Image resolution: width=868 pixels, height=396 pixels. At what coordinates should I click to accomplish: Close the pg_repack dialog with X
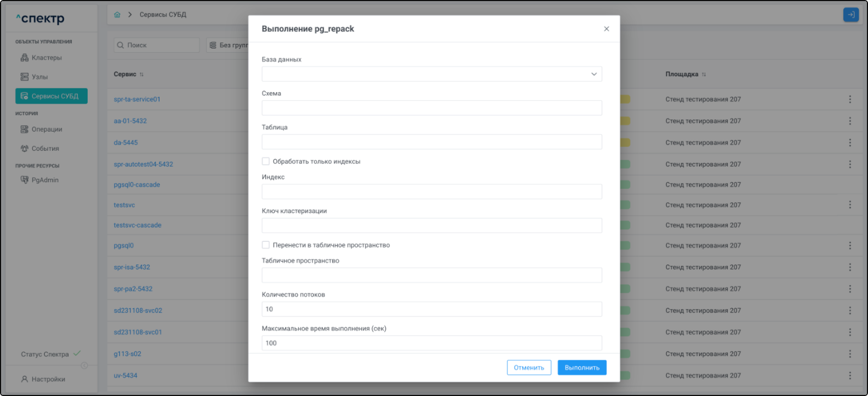[606, 29]
